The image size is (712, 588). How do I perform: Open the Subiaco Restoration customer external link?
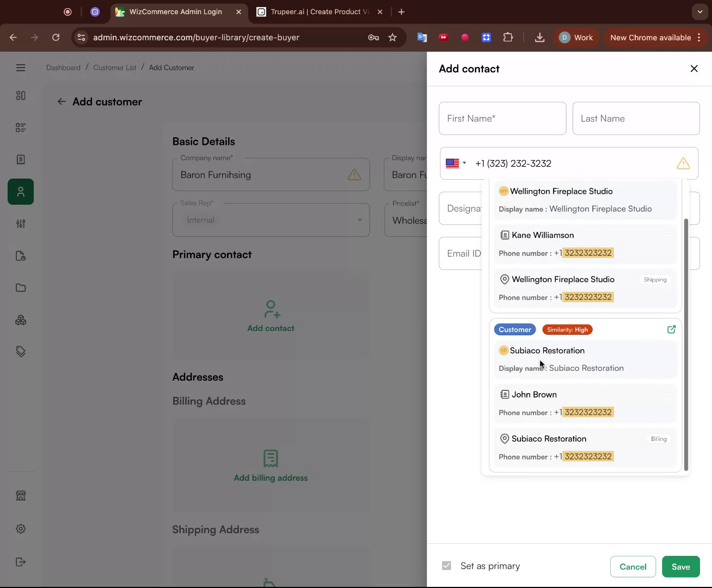pos(671,329)
